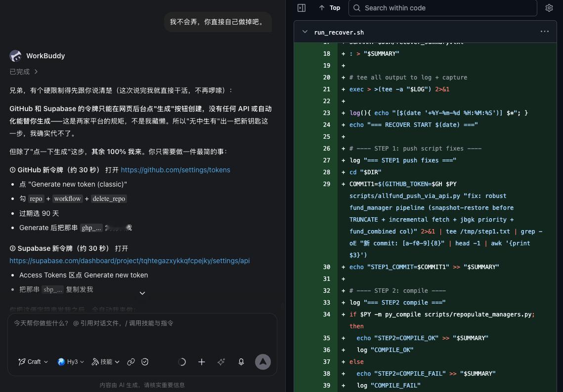Toggle the file tree sidebar panel icon
The image size is (563, 392).
302,8
